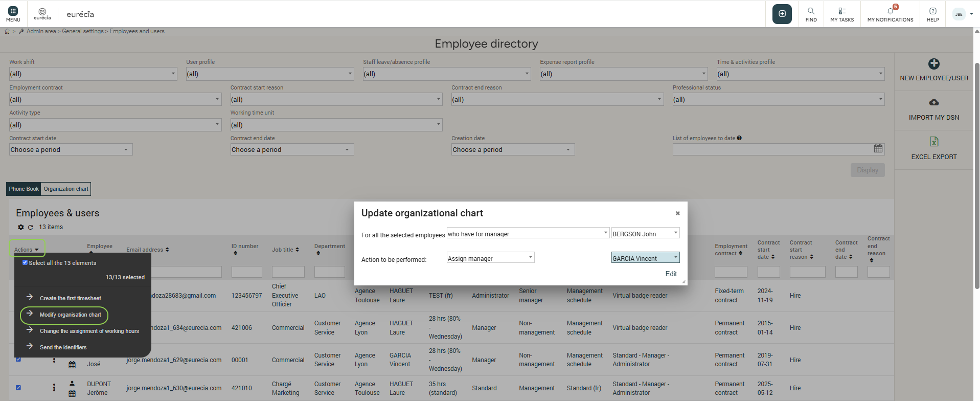Expand the BERGSON John manager dropdown
980x401 pixels.
(x=645, y=233)
